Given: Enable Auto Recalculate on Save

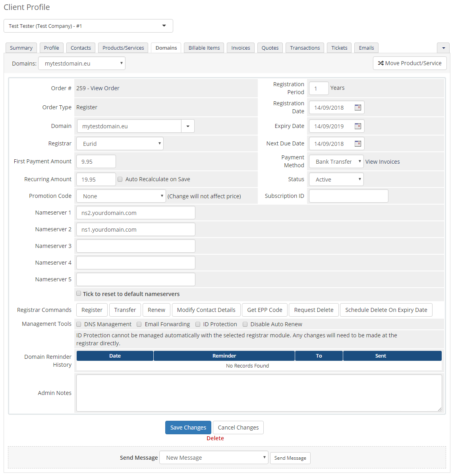Looking at the screenshot, I should [120, 179].
